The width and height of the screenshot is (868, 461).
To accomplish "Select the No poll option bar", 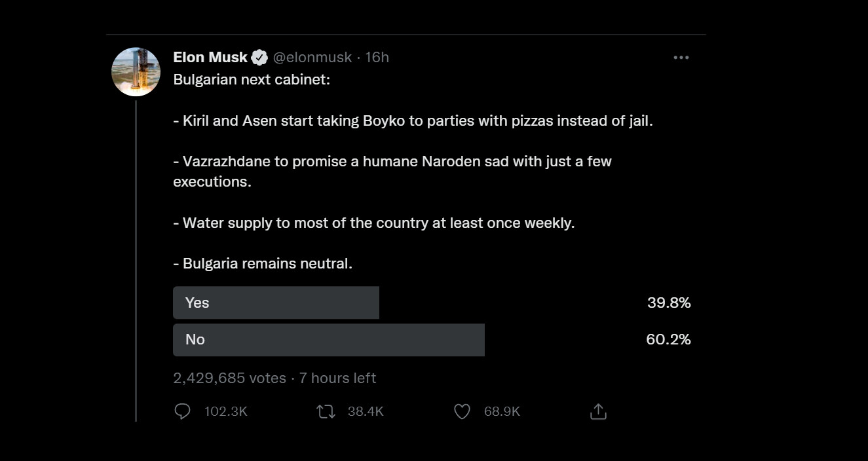I will click(328, 339).
